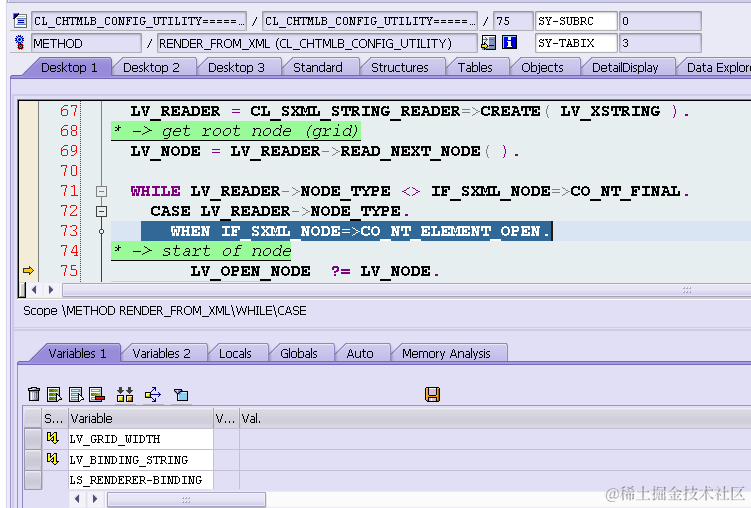This screenshot has width=751, height=508.
Task: Select the Globals tab
Action: pyautogui.click(x=299, y=353)
